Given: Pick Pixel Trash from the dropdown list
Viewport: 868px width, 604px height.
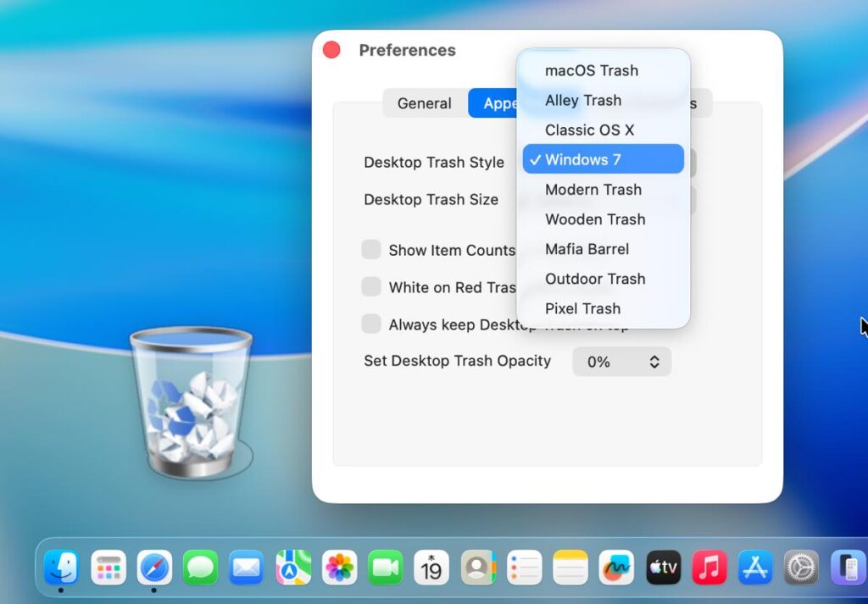Looking at the screenshot, I should coord(582,308).
